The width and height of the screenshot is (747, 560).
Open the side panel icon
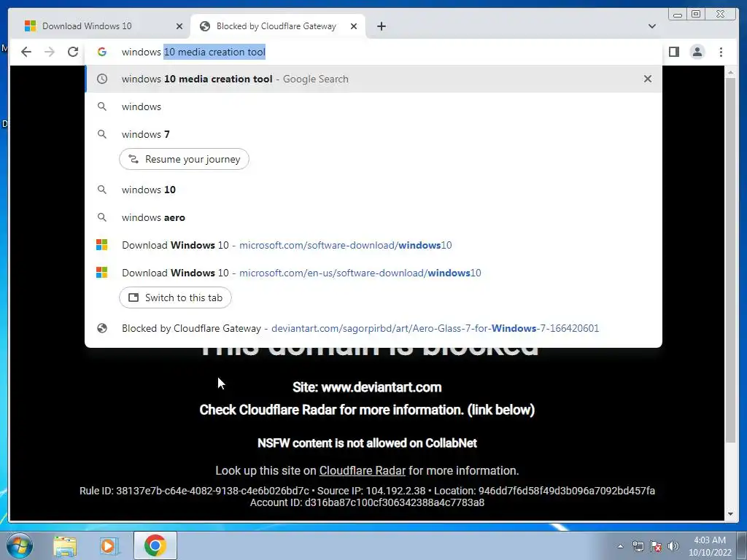[673, 52]
